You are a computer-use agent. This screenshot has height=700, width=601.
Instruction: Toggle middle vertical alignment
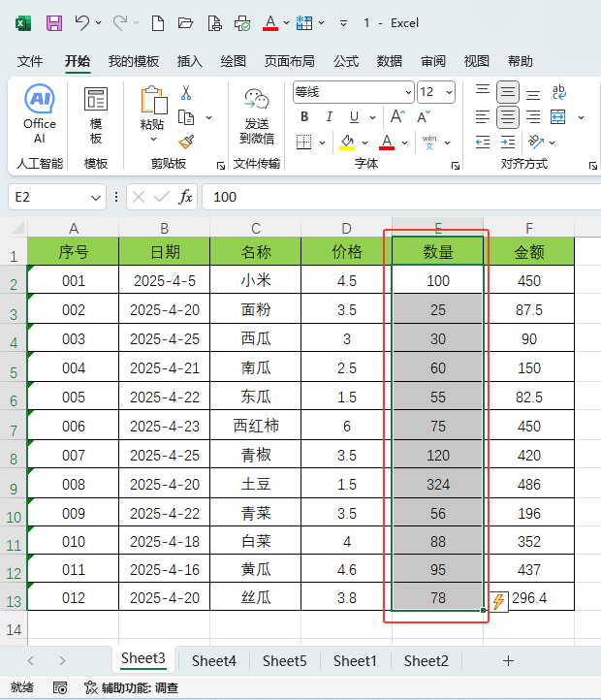point(508,92)
